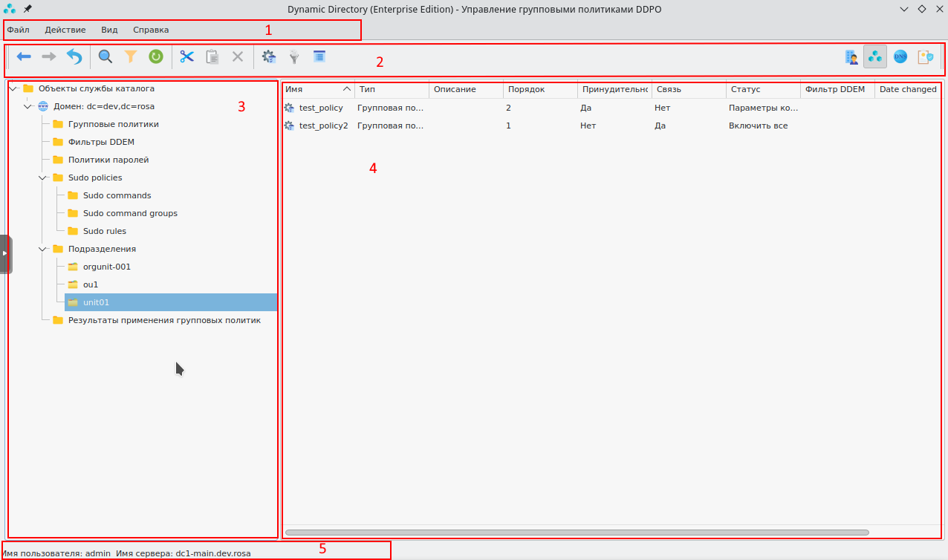Image resolution: width=948 pixels, height=560 pixels.
Task: Open the Справка menu
Action: coord(151,30)
